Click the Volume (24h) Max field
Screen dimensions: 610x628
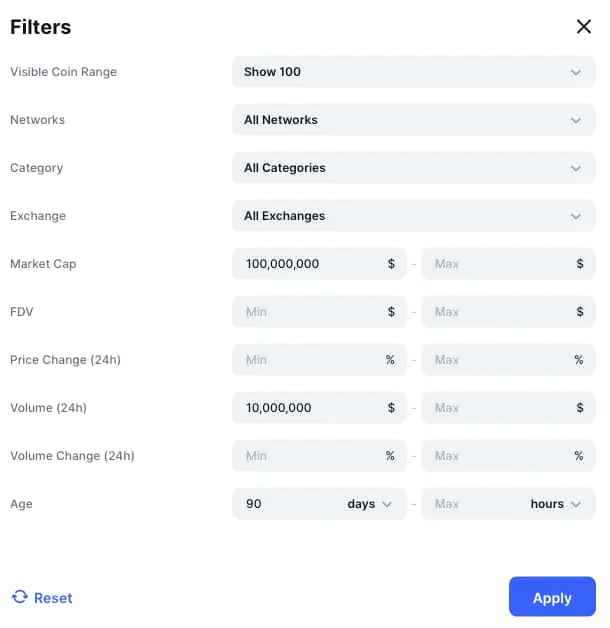pyautogui.click(x=497, y=408)
